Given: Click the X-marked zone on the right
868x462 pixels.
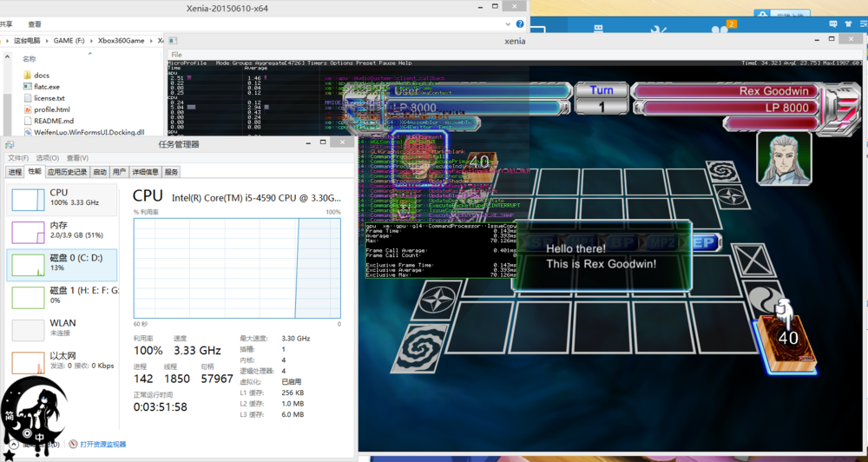Looking at the screenshot, I should (753, 260).
